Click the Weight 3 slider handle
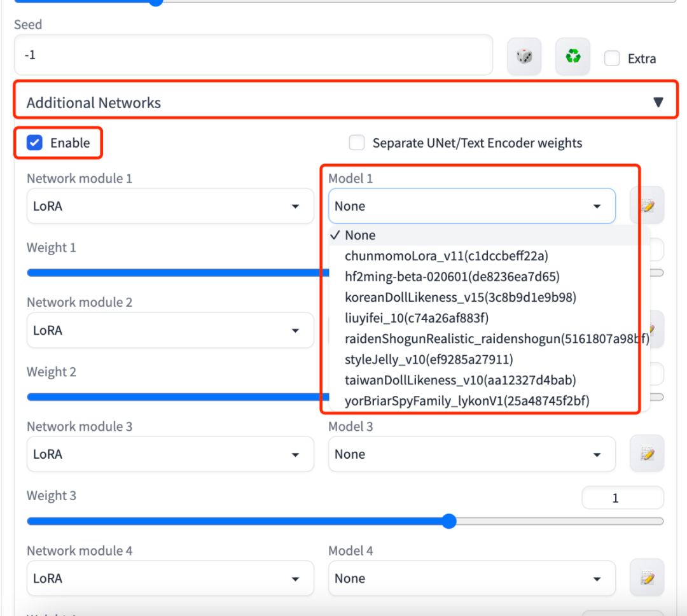Screen dimensions: 687x616 (449, 521)
